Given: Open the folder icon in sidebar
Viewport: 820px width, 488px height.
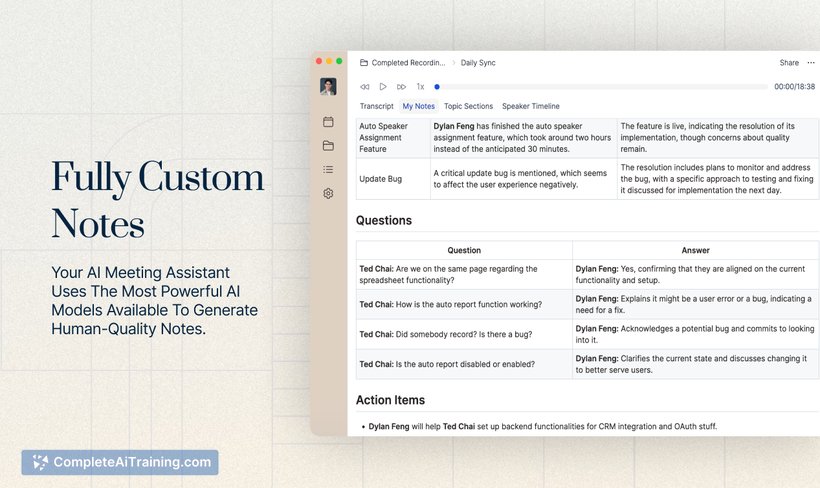Looking at the screenshot, I should (328, 145).
